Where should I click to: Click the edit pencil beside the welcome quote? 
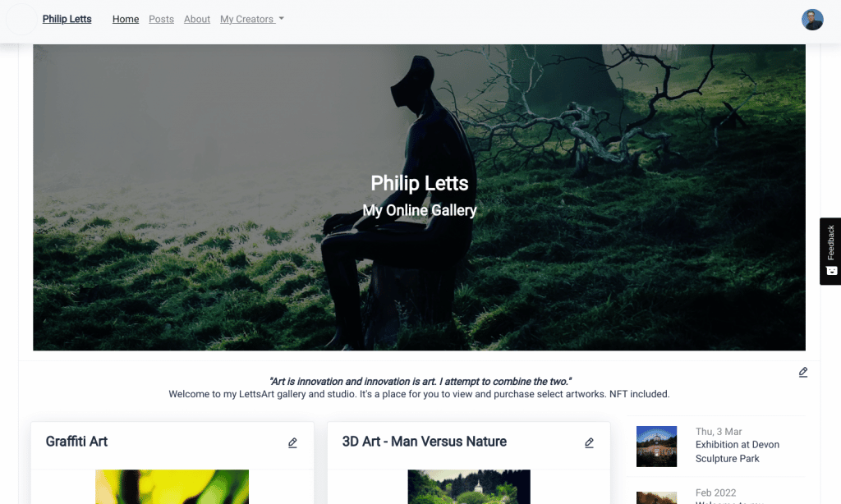pyautogui.click(x=803, y=372)
